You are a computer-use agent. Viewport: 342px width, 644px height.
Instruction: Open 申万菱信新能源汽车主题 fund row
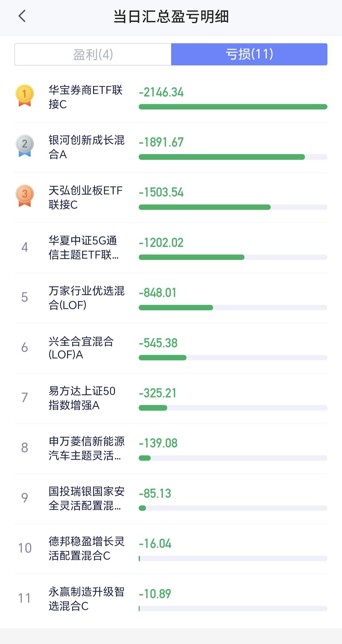(85, 448)
